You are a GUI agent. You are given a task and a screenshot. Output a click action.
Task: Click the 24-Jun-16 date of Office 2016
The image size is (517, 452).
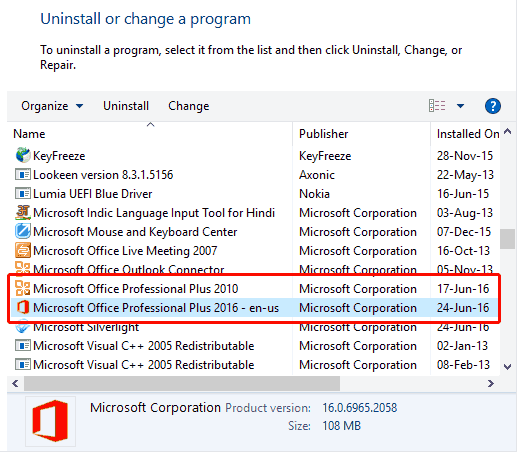pos(463,308)
